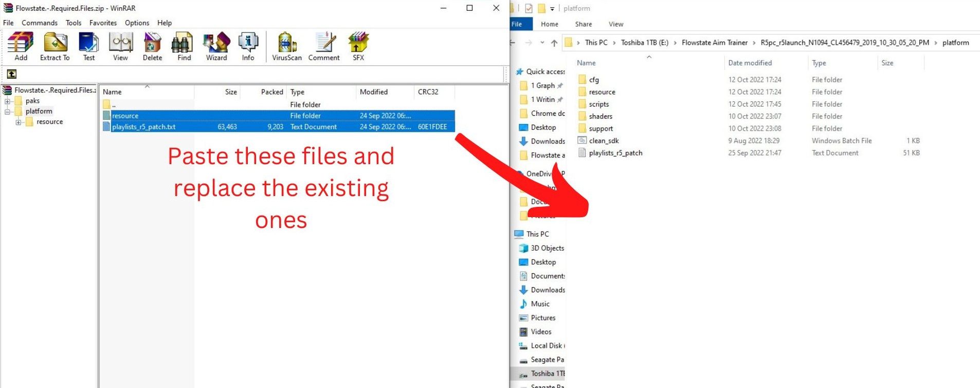Open the Help menu in WinRAR
This screenshot has height=388, width=980.
tap(165, 23)
